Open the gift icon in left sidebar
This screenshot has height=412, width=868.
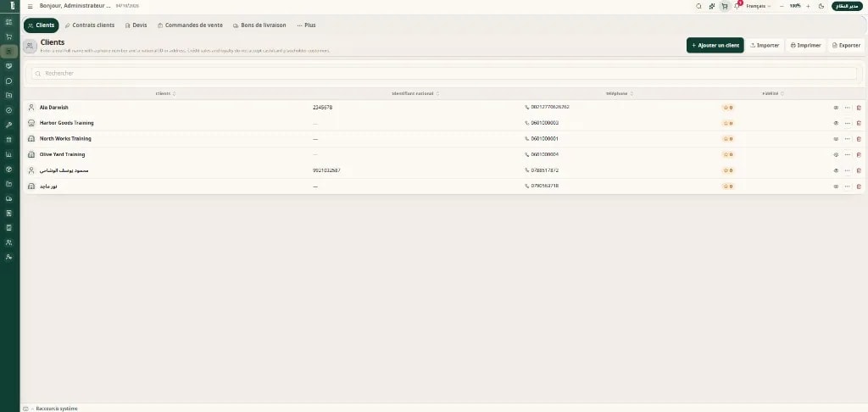[8, 140]
